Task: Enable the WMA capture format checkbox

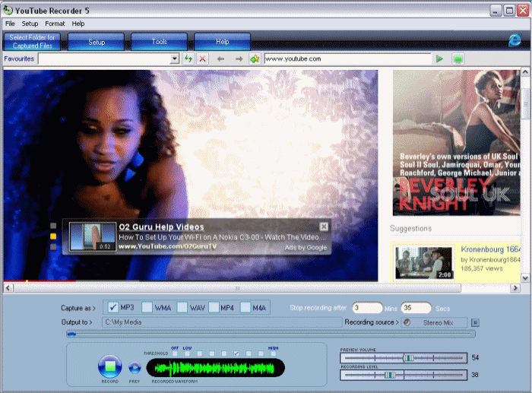Action: click(x=147, y=307)
